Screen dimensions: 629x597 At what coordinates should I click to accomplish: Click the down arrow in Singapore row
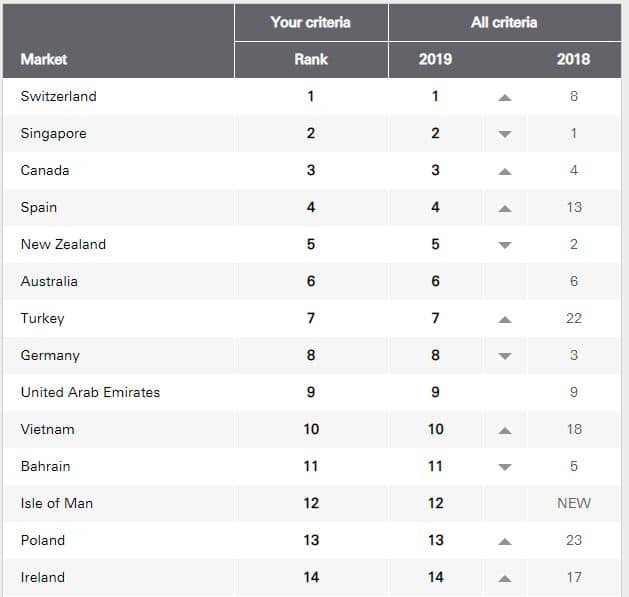[505, 134]
